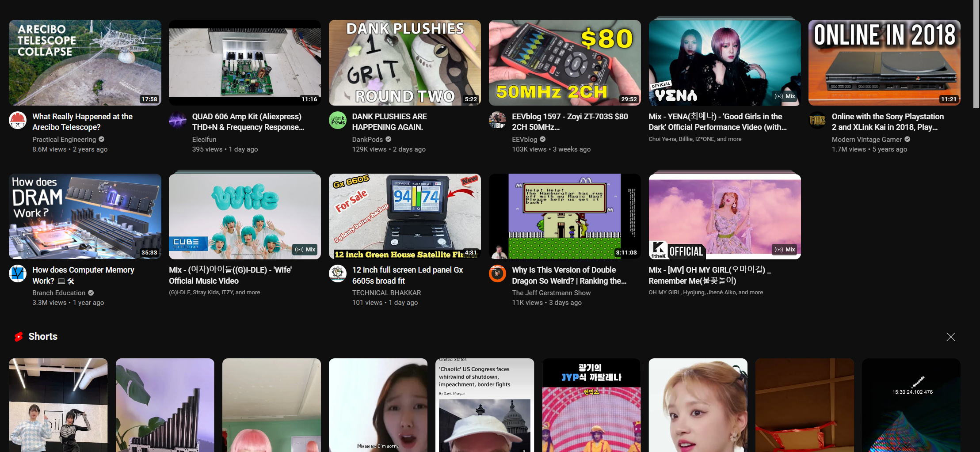Open title 'DANK PLUSHIES ARE HAPPENING AGAIN.'
This screenshot has height=452, width=980.
pyautogui.click(x=389, y=122)
